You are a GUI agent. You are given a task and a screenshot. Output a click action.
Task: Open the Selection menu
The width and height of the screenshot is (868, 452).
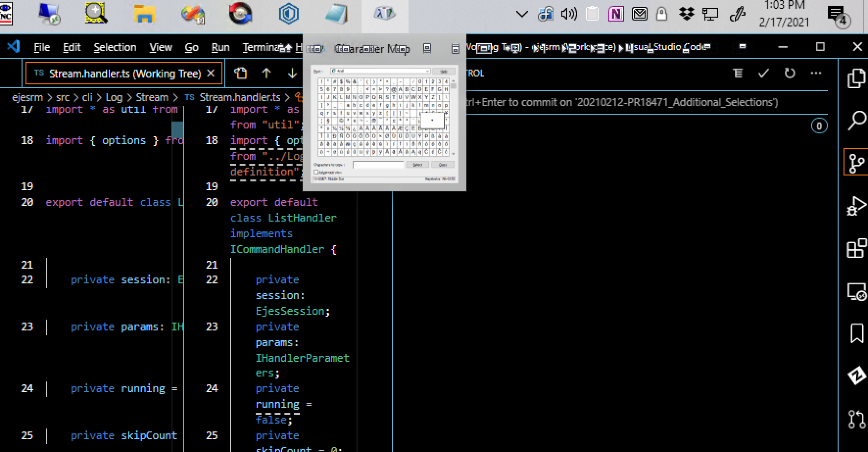click(115, 48)
